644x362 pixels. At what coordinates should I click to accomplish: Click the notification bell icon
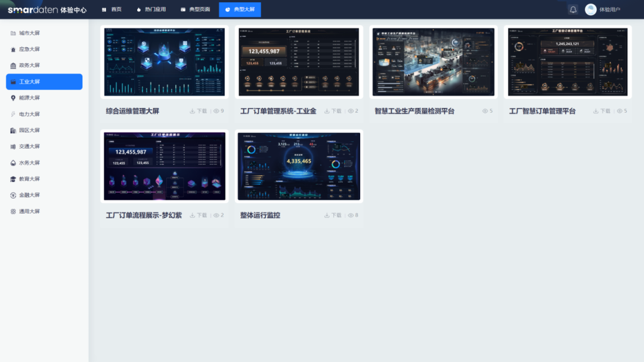[572, 9]
